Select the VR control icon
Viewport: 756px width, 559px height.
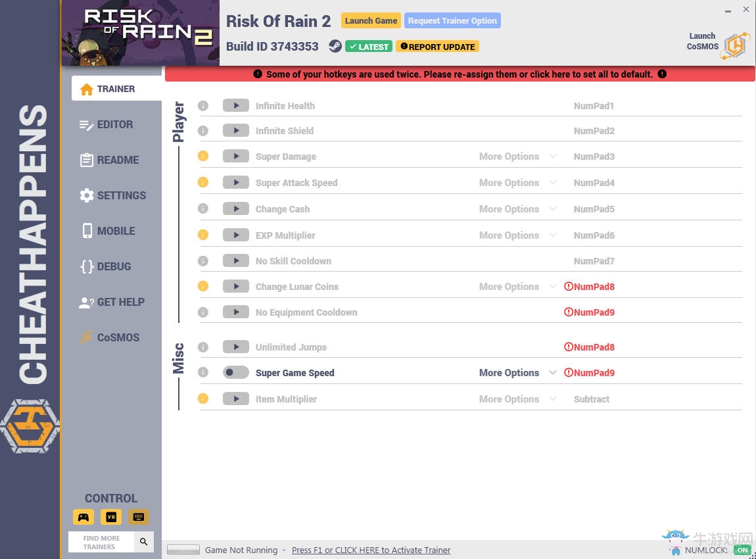click(111, 517)
